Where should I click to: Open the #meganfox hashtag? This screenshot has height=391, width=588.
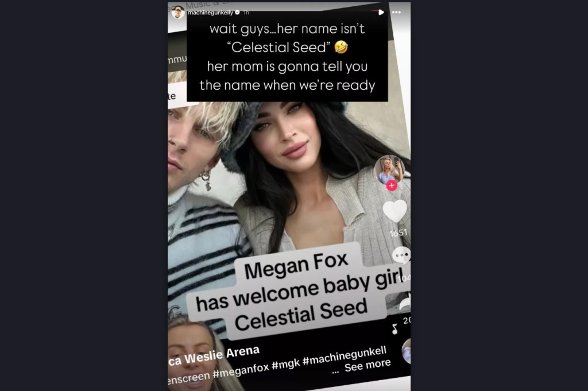241,370
